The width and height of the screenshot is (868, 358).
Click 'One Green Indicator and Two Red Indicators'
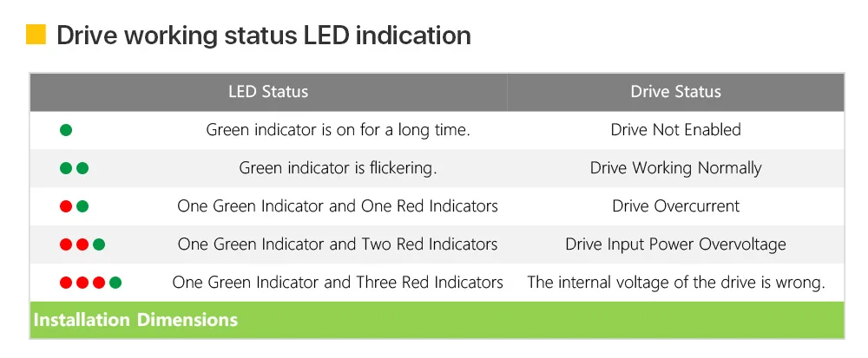(338, 244)
